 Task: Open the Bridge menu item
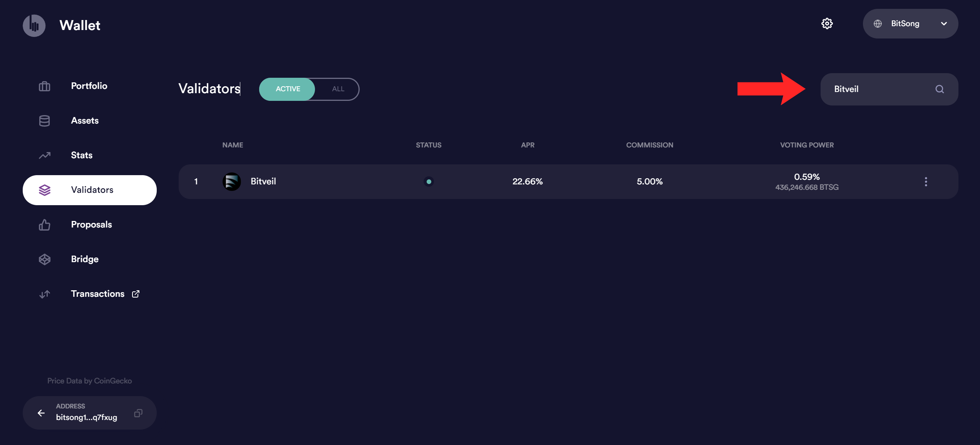click(x=89, y=259)
